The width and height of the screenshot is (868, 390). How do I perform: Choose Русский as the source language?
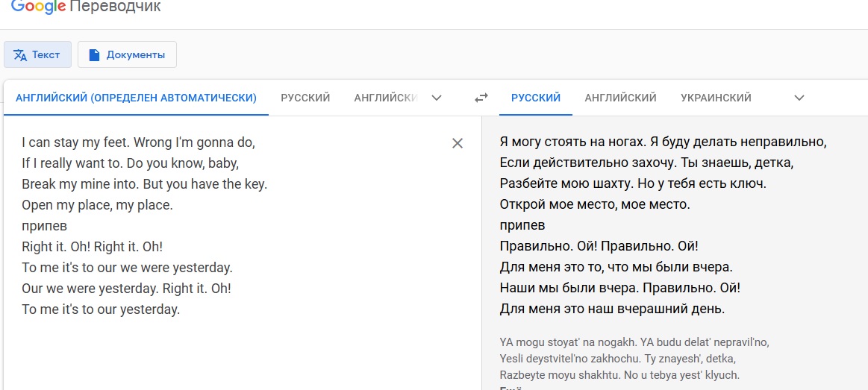tap(305, 98)
